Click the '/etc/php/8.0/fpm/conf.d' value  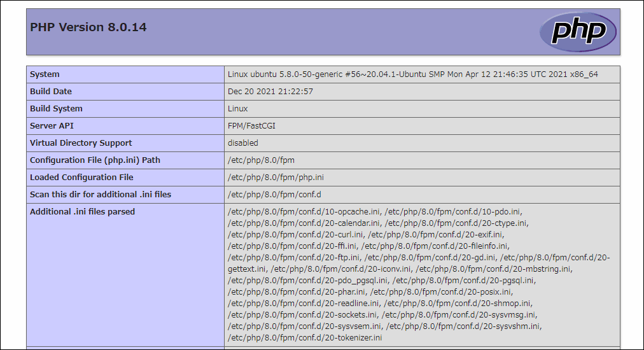coord(274,195)
